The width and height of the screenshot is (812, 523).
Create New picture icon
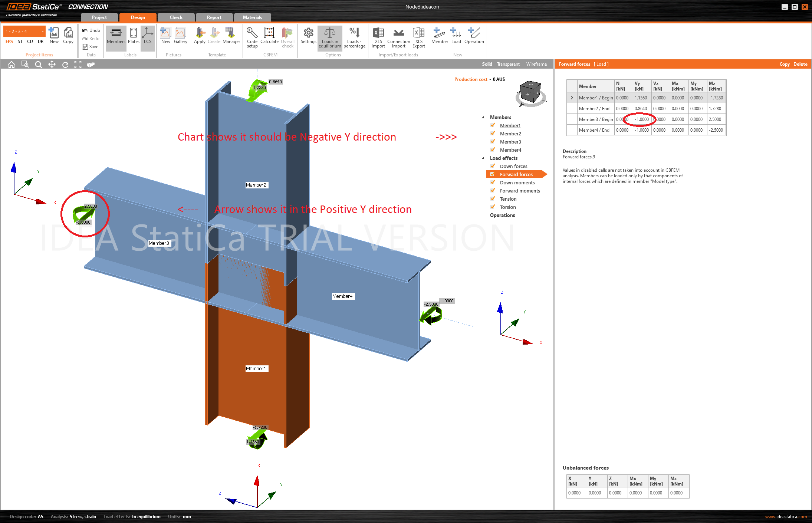pyautogui.click(x=165, y=35)
